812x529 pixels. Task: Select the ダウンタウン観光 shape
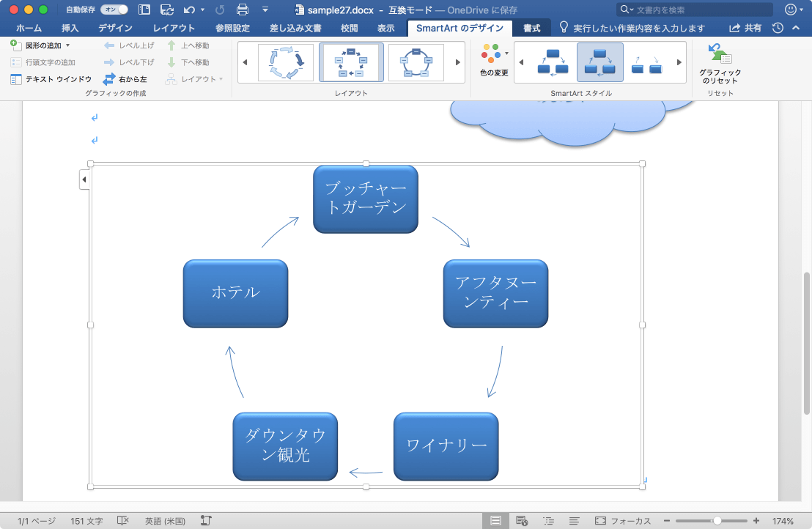pos(285,446)
